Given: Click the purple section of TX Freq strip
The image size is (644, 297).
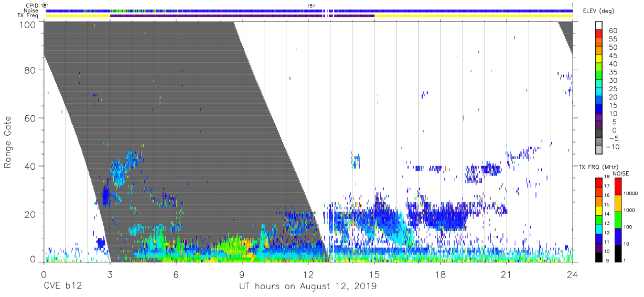Looking at the screenshot, I should click(x=242, y=15).
